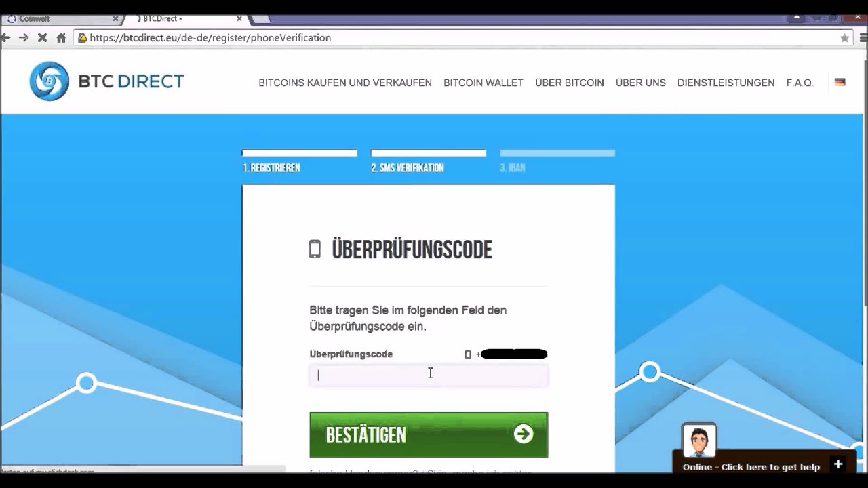Click the support agent avatar

tap(699, 441)
